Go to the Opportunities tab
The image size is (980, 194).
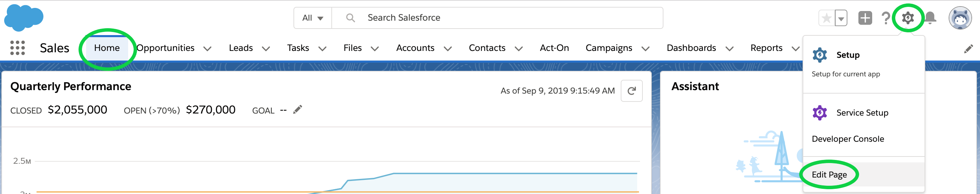pyautogui.click(x=165, y=48)
